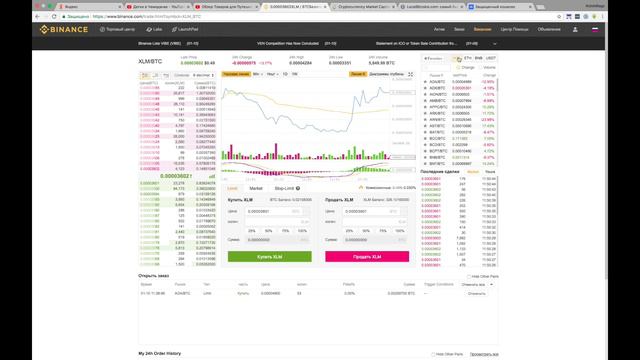
Task: Open the order book decimals dropdown
Action: (x=203, y=75)
